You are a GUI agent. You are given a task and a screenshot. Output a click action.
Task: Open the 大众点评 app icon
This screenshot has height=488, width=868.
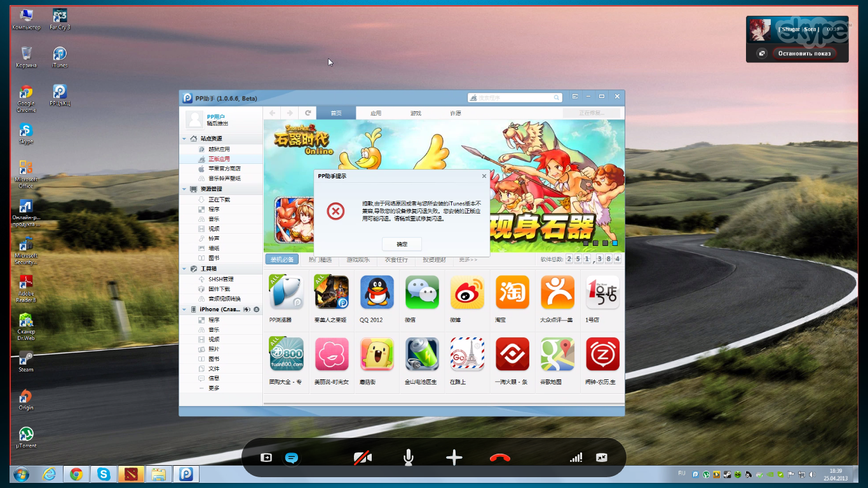[x=557, y=292]
